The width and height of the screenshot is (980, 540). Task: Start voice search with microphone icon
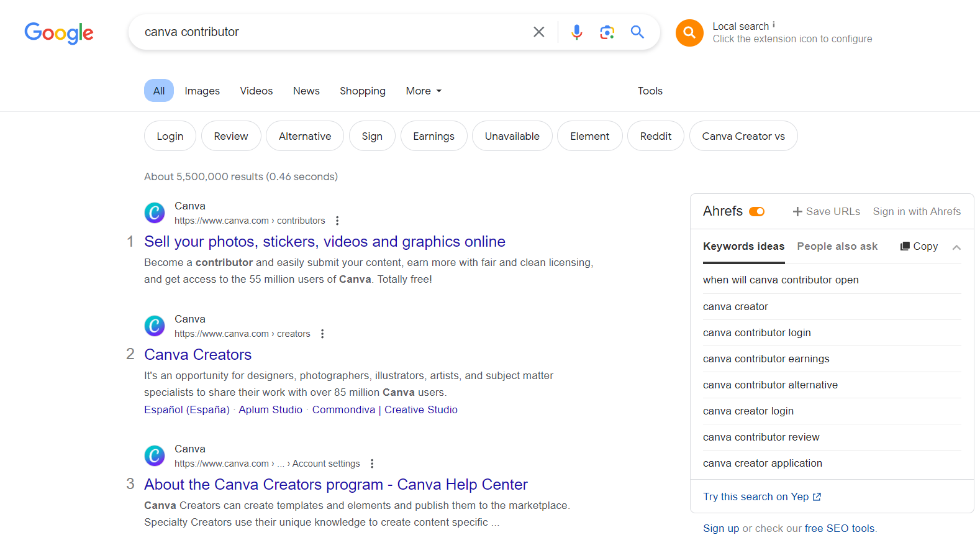tap(576, 32)
